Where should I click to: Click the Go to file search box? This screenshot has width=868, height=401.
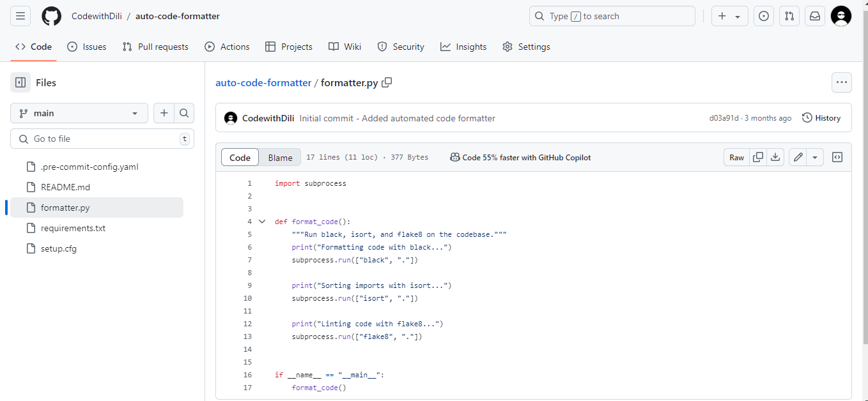(x=102, y=139)
